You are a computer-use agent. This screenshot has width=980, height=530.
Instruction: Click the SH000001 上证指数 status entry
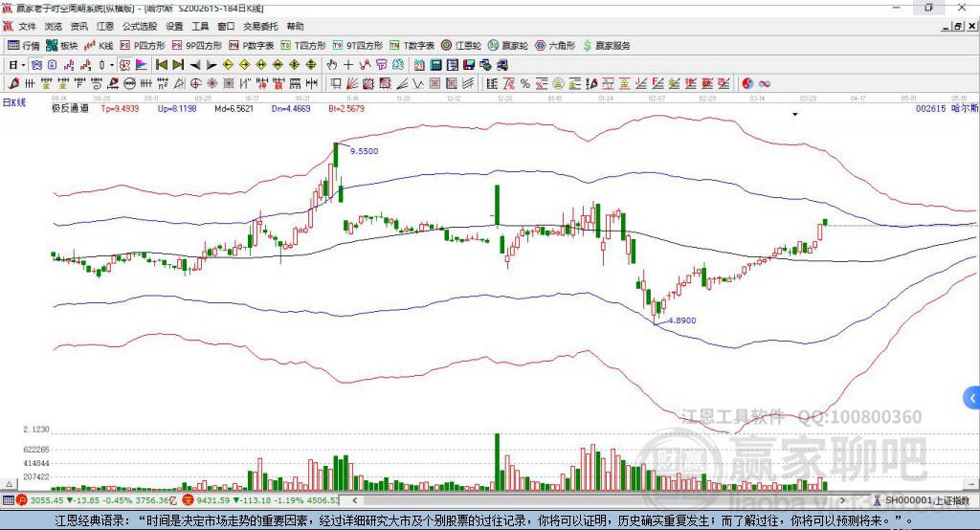click(922, 500)
